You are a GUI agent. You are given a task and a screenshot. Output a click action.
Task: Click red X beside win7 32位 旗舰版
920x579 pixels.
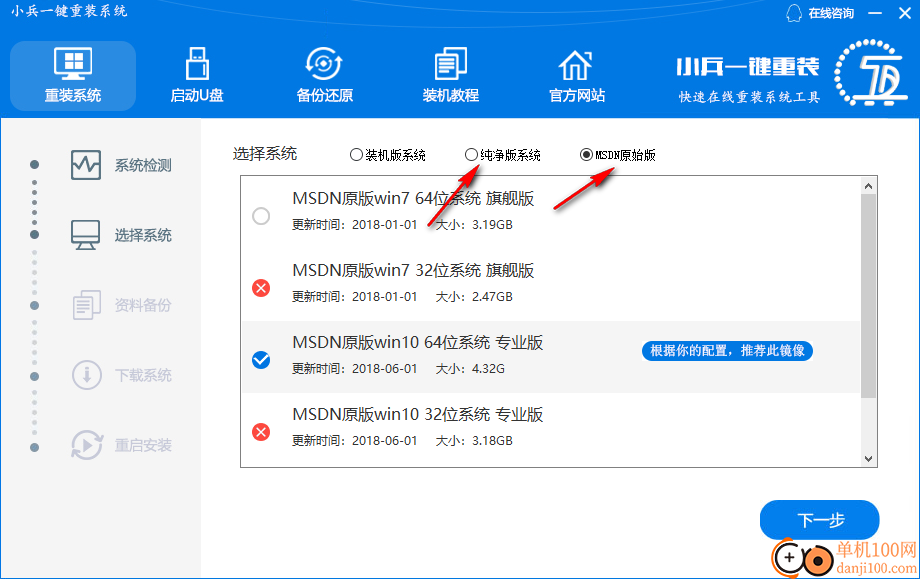(x=261, y=288)
